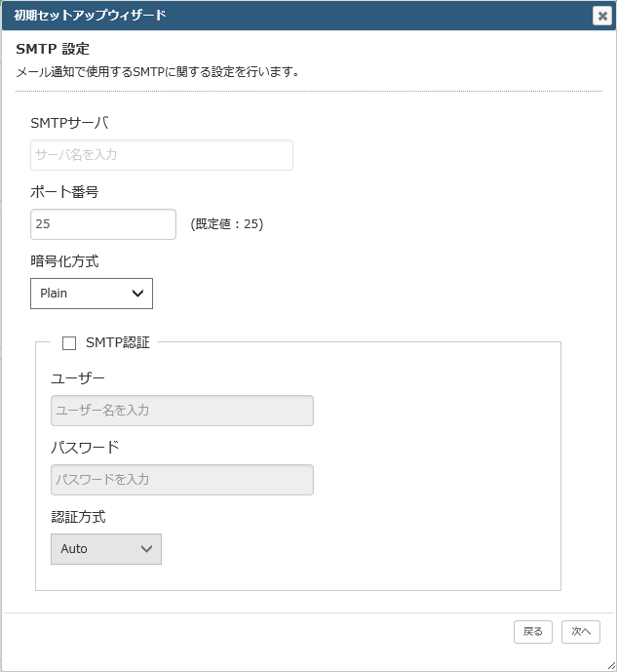Click the SMTPサーバ input field

[162, 155]
